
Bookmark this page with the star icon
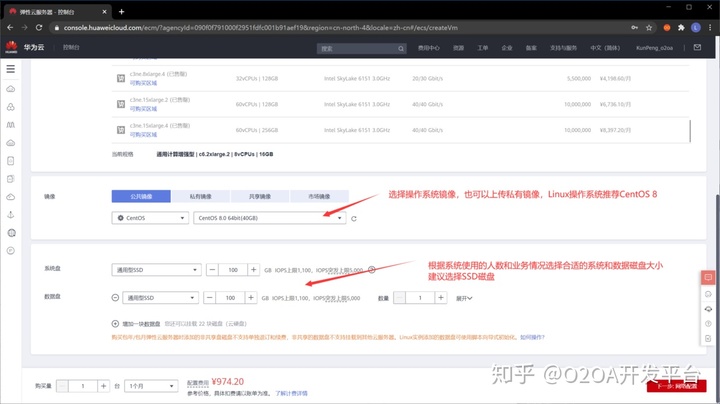[x=649, y=28]
